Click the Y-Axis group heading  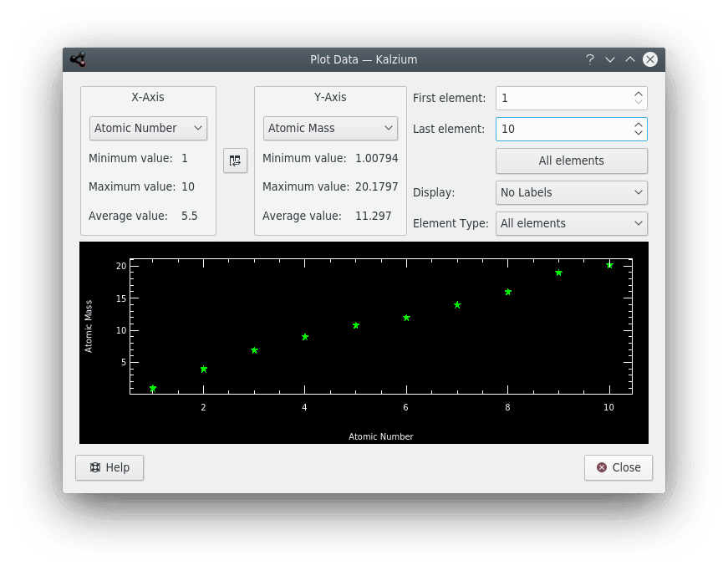330,97
